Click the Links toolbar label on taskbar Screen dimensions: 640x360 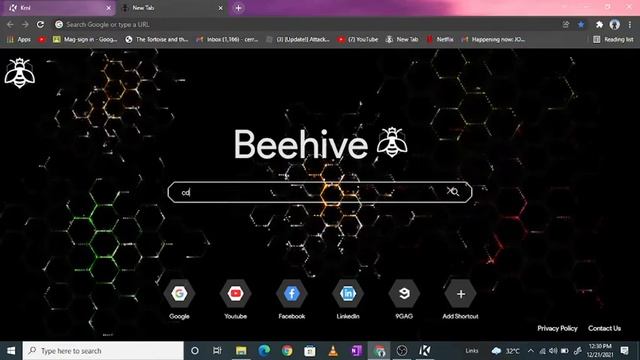click(472, 351)
